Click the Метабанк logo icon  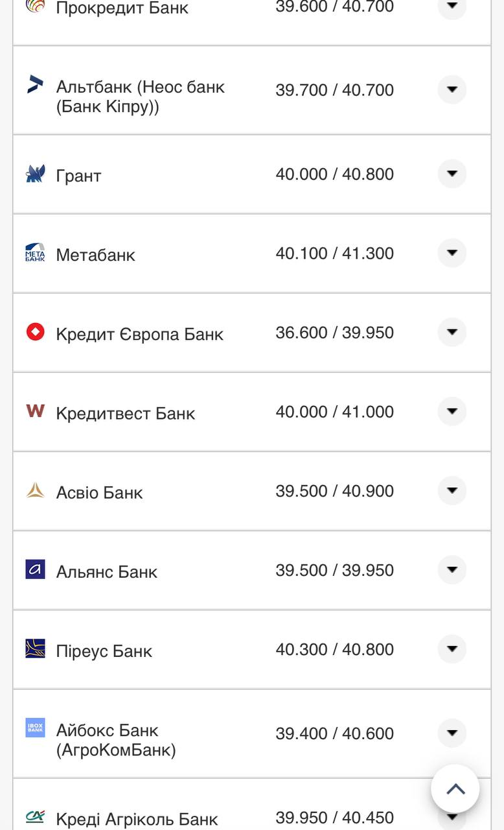(x=35, y=253)
